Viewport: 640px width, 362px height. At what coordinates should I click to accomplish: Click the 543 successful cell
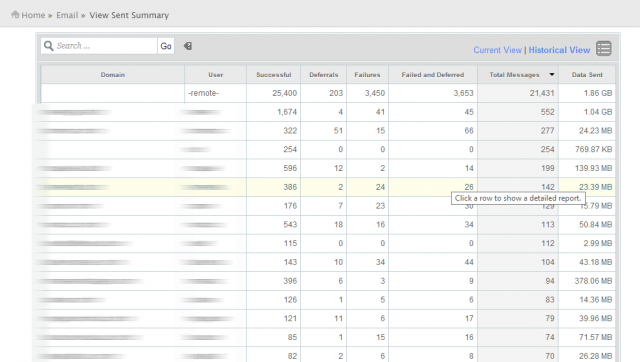pos(273,224)
